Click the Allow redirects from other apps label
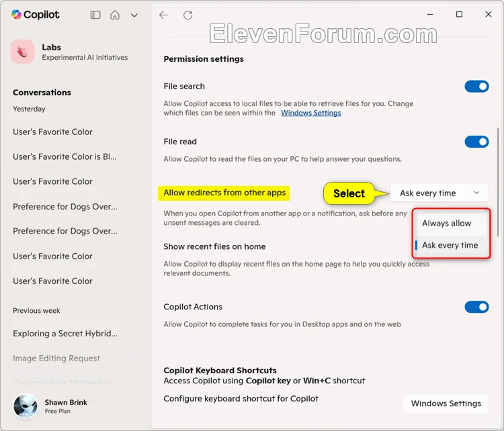Viewport: 504px width, 431px height. pyautogui.click(x=224, y=193)
